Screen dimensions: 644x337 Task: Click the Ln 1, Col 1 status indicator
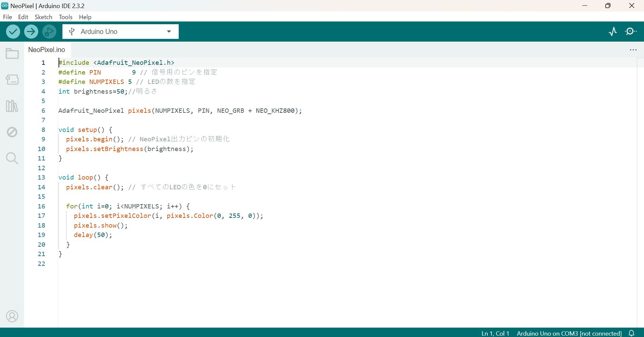[495, 333]
